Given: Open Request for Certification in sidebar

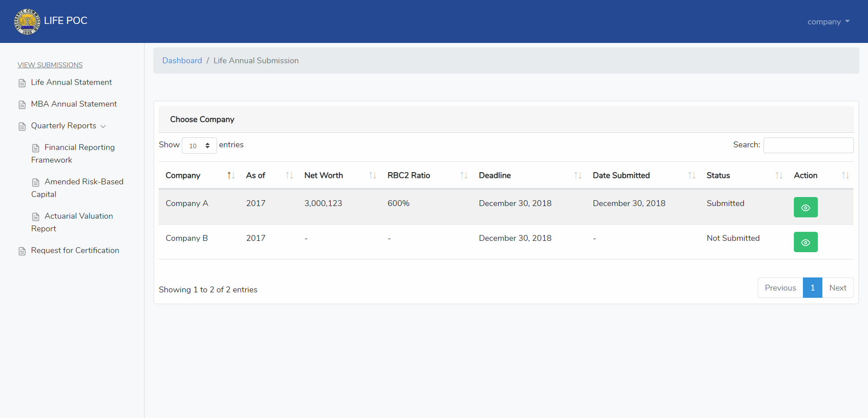Looking at the screenshot, I should click(x=75, y=250).
